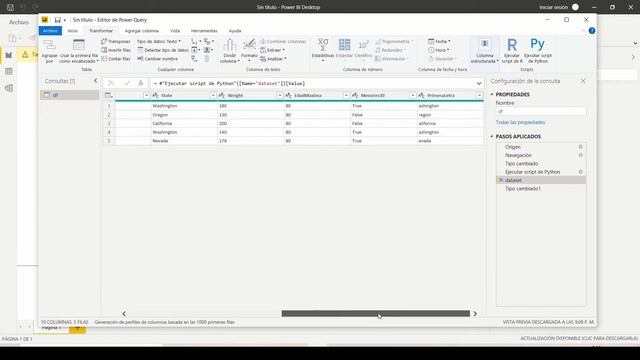
Task: Open the Hora dropdown
Action: pyautogui.click(x=439, y=50)
